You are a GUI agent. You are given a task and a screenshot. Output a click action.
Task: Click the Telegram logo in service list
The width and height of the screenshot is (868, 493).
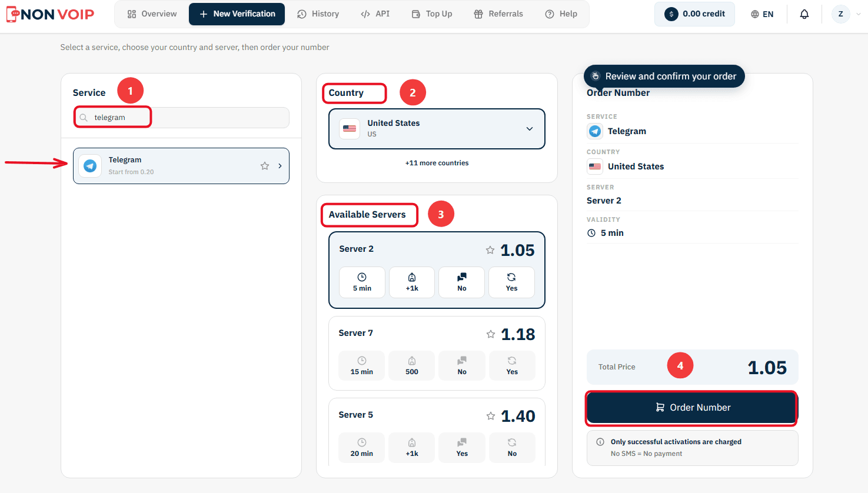tap(90, 166)
